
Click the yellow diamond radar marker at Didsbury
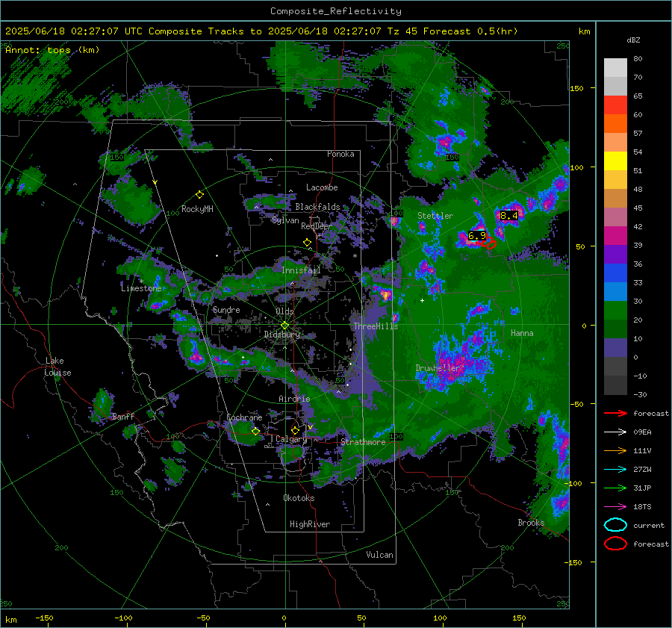coord(284,326)
